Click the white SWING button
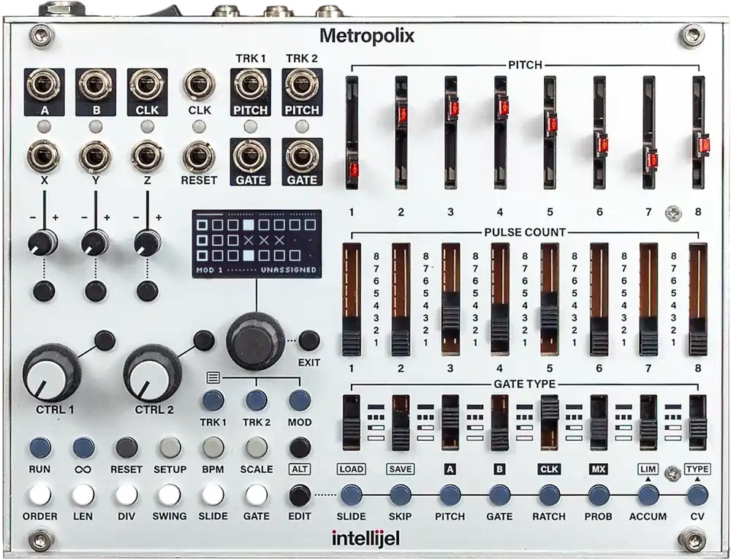731x560 pixels. tap(170, 495)
